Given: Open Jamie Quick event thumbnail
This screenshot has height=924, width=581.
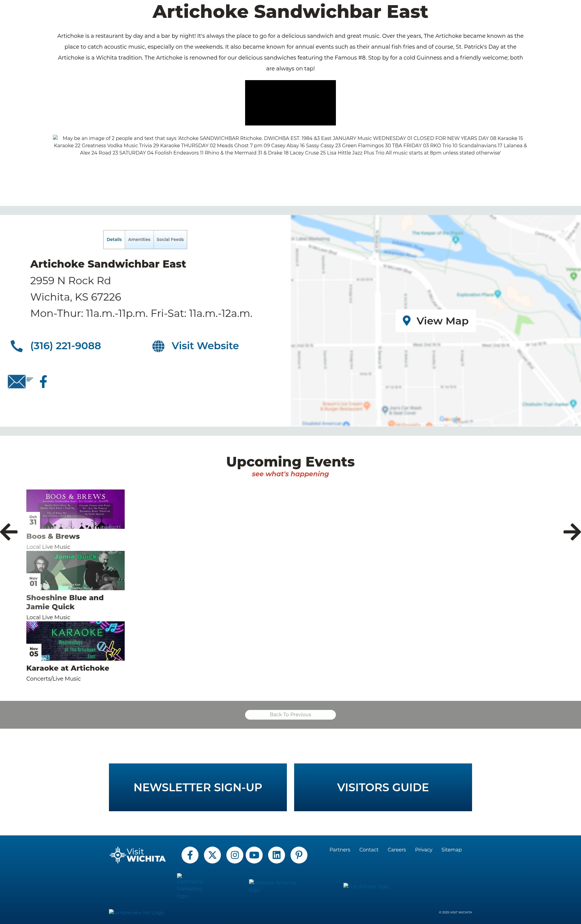Looking at the screenshot, I should 75,571.
